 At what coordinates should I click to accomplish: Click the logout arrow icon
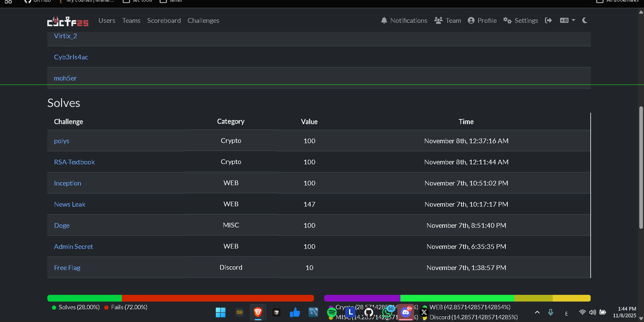click(x=548, y=20)
